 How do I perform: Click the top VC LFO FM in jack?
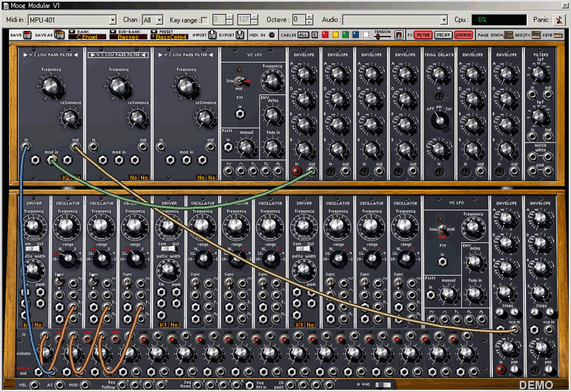tap(240, 115)
